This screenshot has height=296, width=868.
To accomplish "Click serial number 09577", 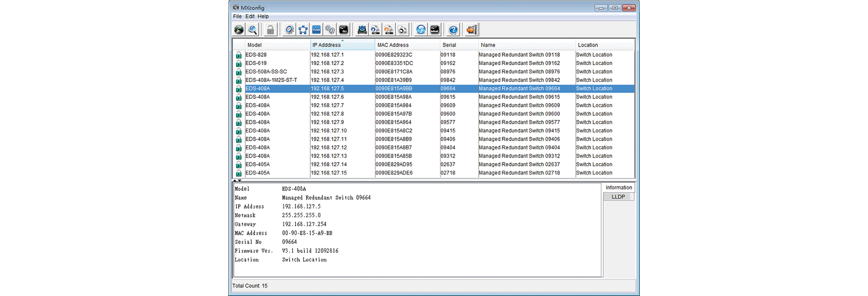I will point(448,123).
